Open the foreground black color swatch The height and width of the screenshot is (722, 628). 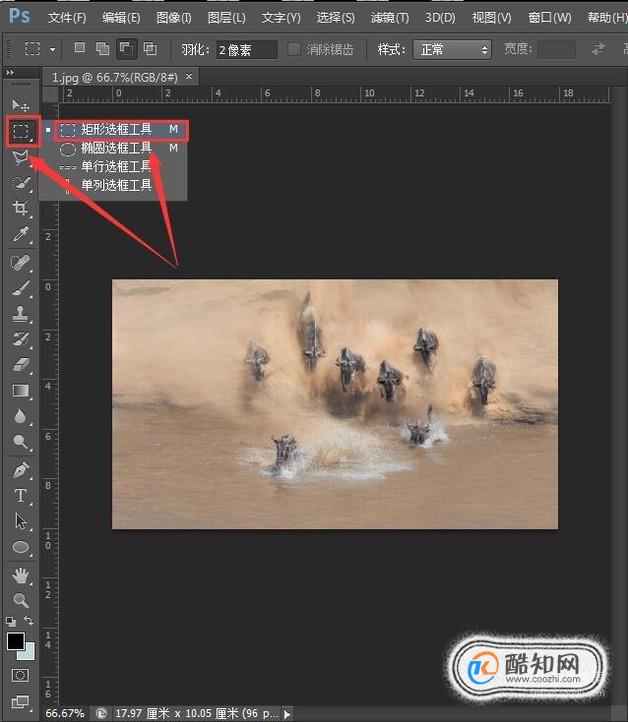pos(15,640)
